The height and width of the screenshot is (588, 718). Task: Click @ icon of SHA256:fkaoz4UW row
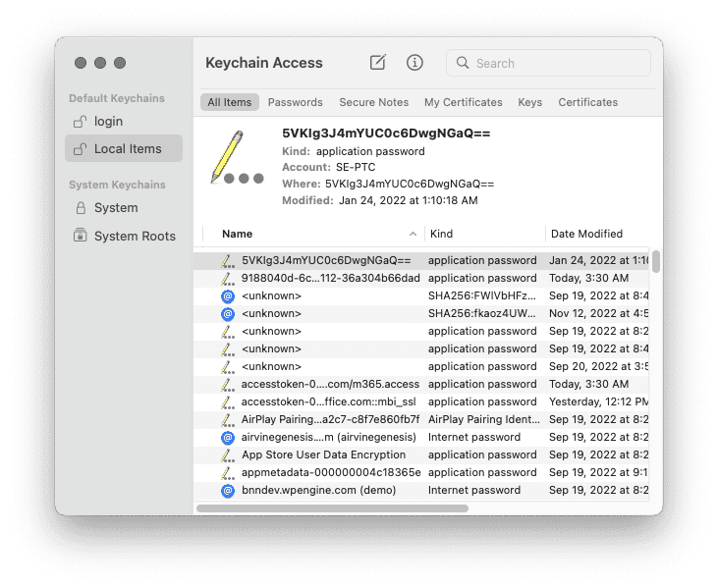(228, 314)
